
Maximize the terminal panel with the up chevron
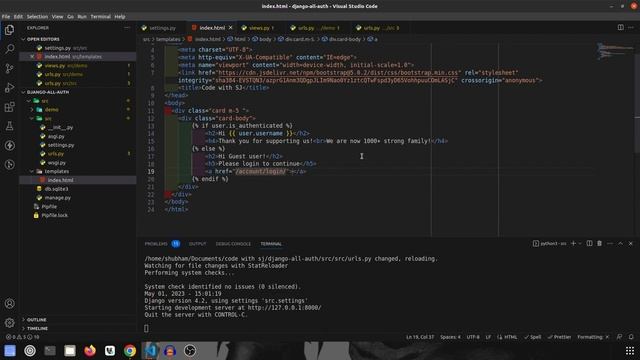pyautogui.click(x=620, y=243)
